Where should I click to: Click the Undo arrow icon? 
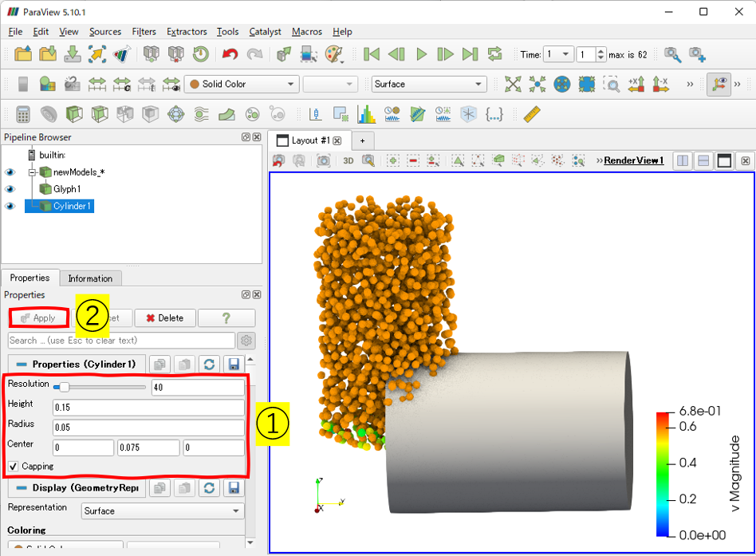pyautogui.click(x=230, y=54)
